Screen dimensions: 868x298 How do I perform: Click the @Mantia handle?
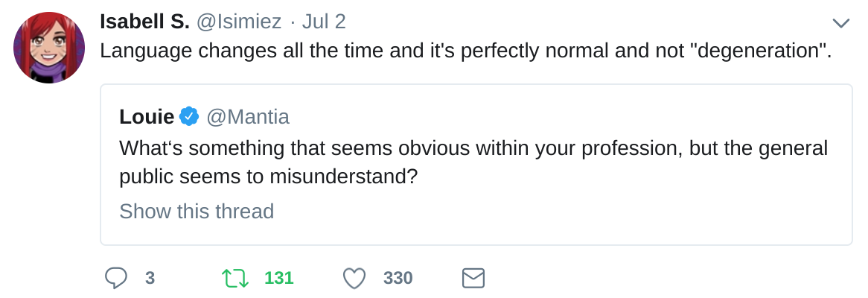[248, 117]
